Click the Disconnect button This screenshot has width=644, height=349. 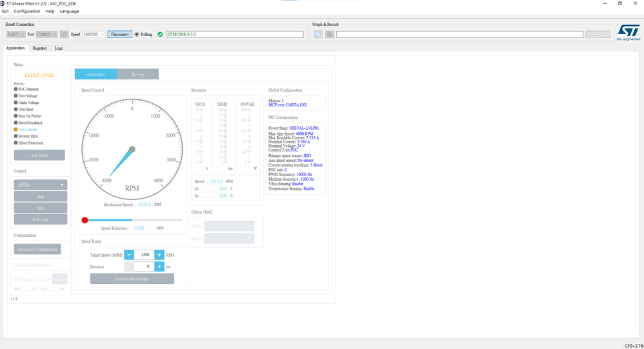tap(120, 34)
